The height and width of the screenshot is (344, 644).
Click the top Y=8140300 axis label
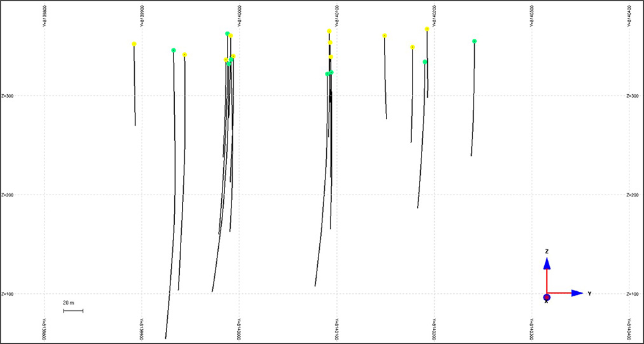[531, 15]
